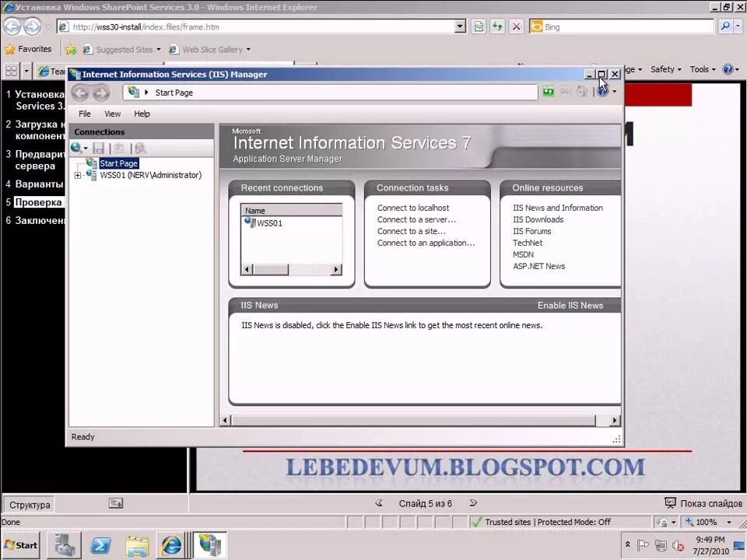Click the IIS Manager back navigation arrow
This screenshot has height=560, width=747.
click(80, 93)
